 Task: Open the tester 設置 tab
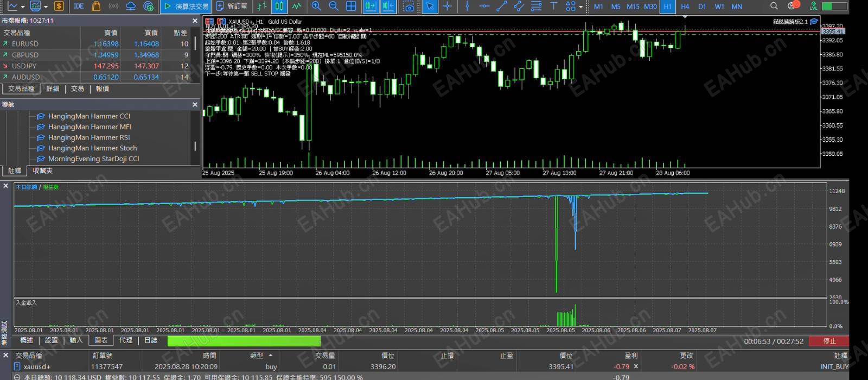[52, 340]
